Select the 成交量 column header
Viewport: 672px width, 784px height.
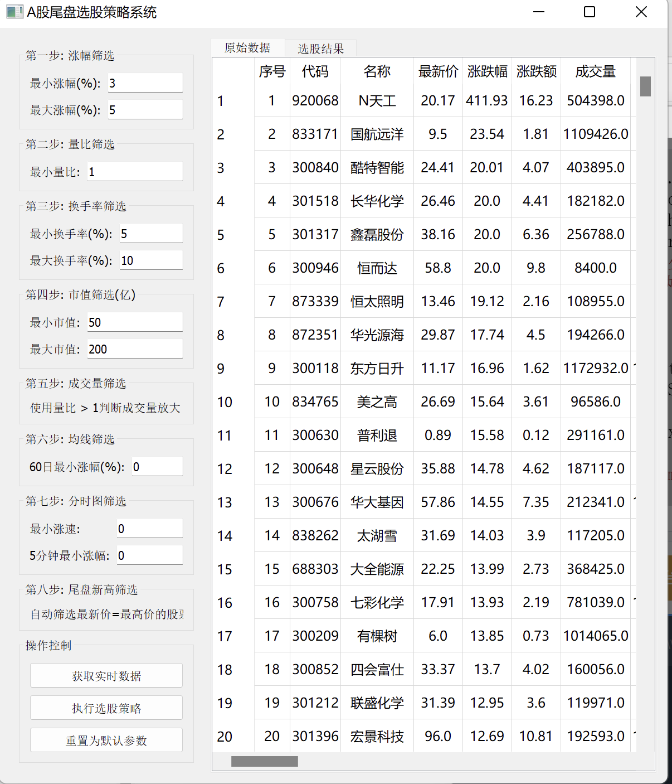click(x=595, y=71)
